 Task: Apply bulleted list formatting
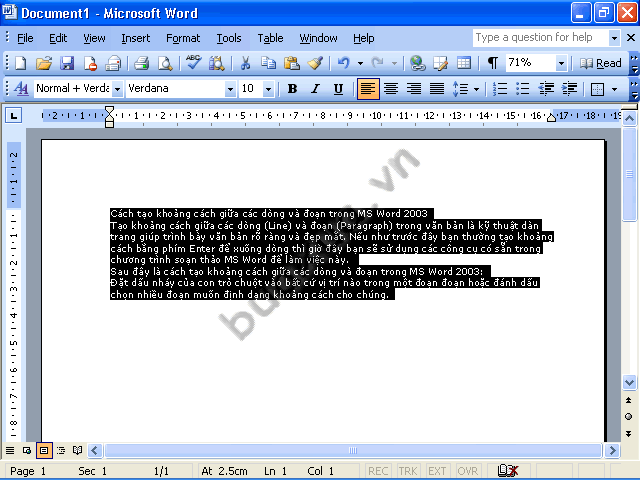pos(522,89)
